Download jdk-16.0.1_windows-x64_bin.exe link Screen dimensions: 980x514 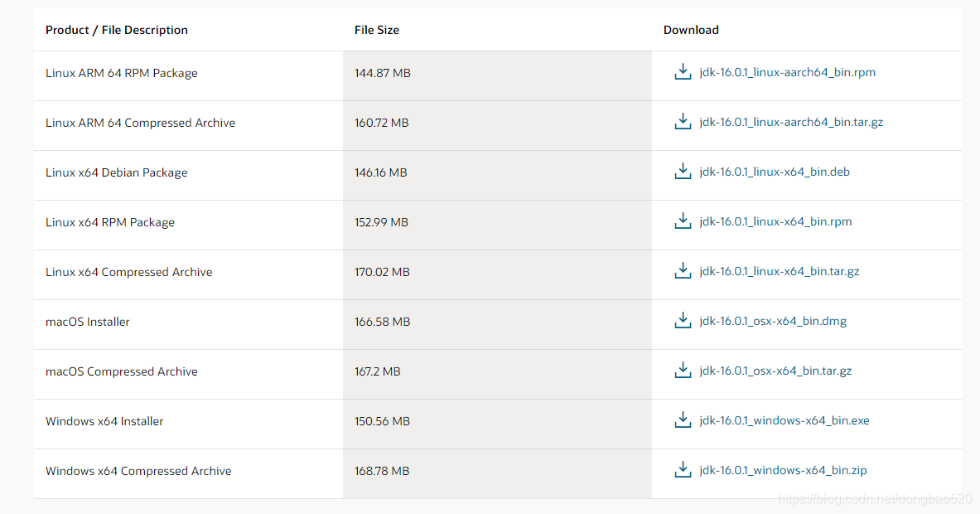pos(784,420)
